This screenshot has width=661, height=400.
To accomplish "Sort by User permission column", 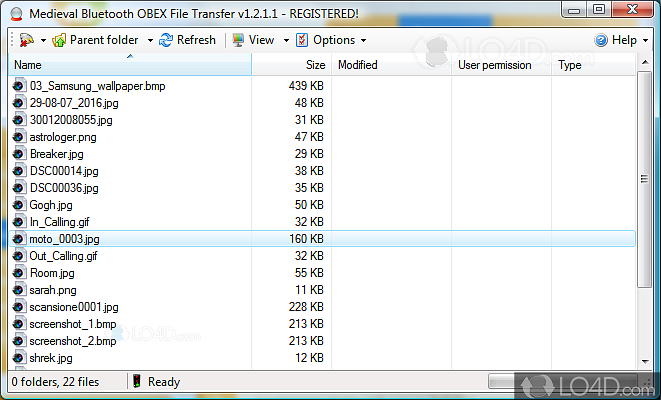I will [502, 64].
